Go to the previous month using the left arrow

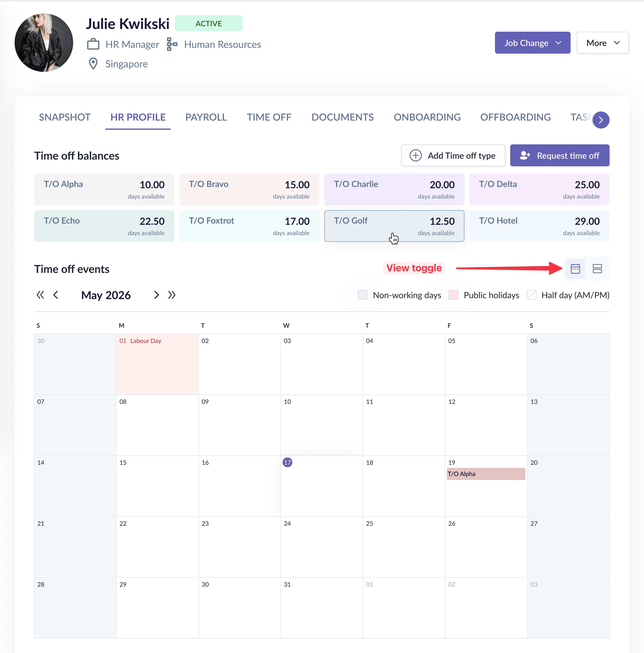pyautogui.click(x=56, y=295)
